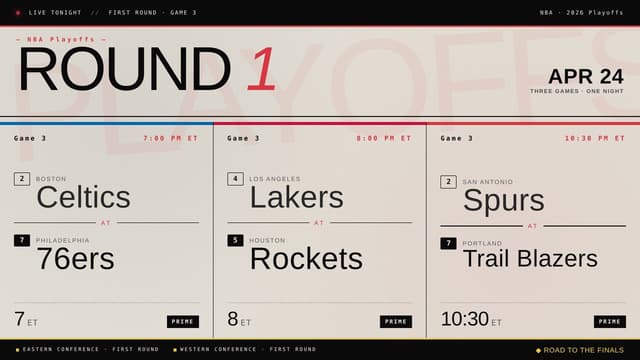Click the 'LOS ANGELES' city label
The height and width of the screenshot is (360, 640).
(275, 179)
